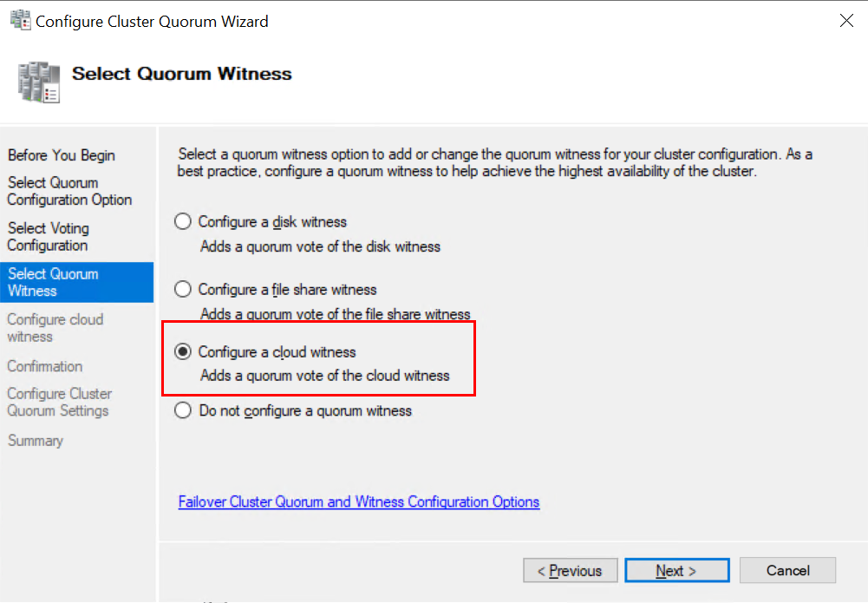This screenshot has width=868, height=603.
Task: Cancel the quorum wizard
Action: (787, 570)
